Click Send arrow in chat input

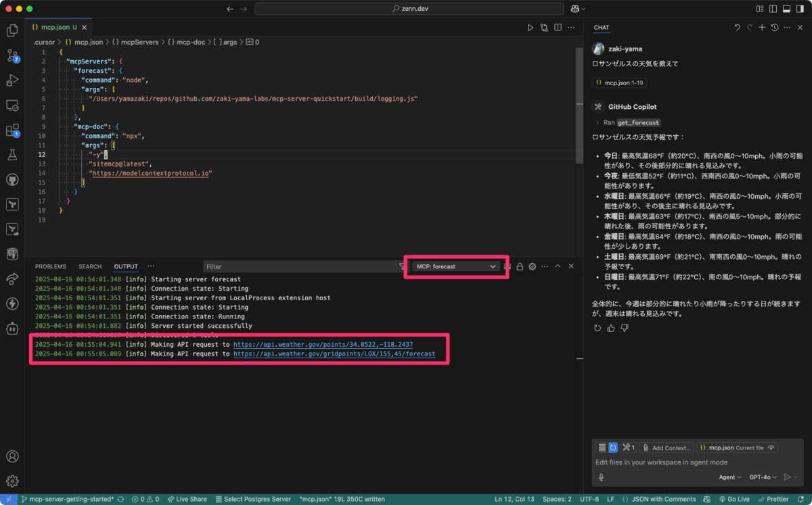[787, 477]
